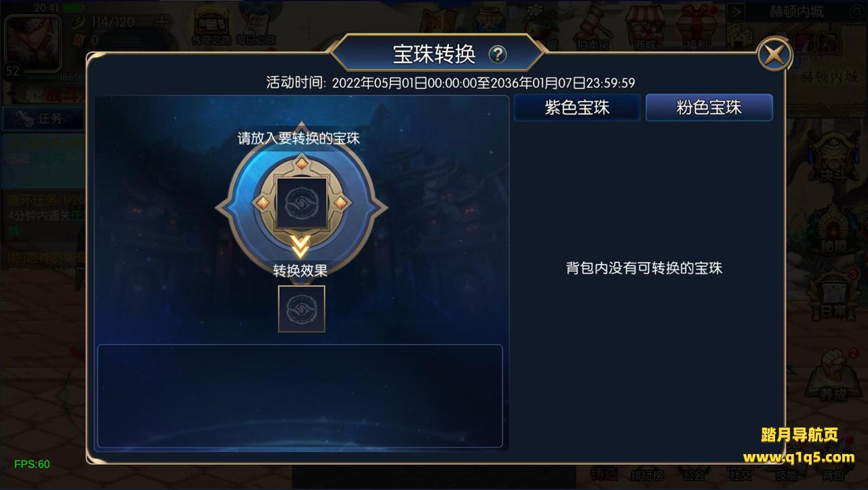This screenshot has width=868, height=490.
Task: Close the 宝珠转换 dialog with the X
Action: coord(774,54)
